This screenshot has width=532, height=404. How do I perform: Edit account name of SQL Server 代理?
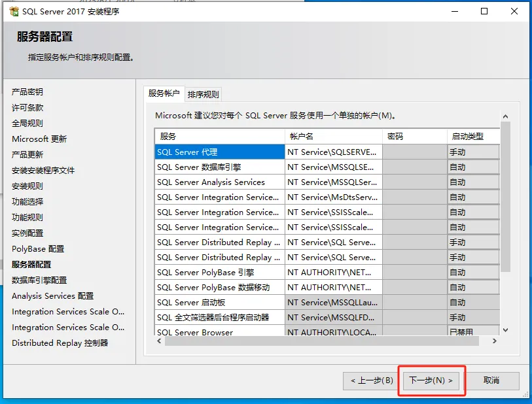coord(334,152)
